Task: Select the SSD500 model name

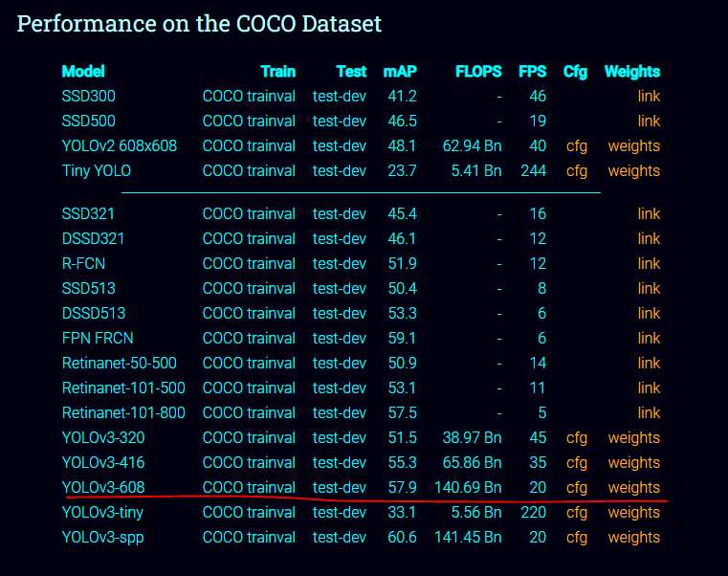Action: tap(89, 122)
